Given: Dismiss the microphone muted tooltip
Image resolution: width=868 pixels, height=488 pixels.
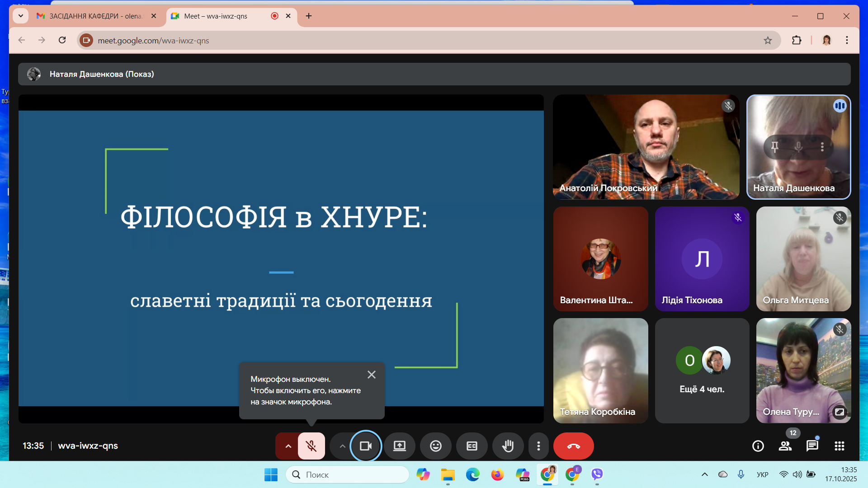Looking at the screenshot, I should click(x=371, y=375).
